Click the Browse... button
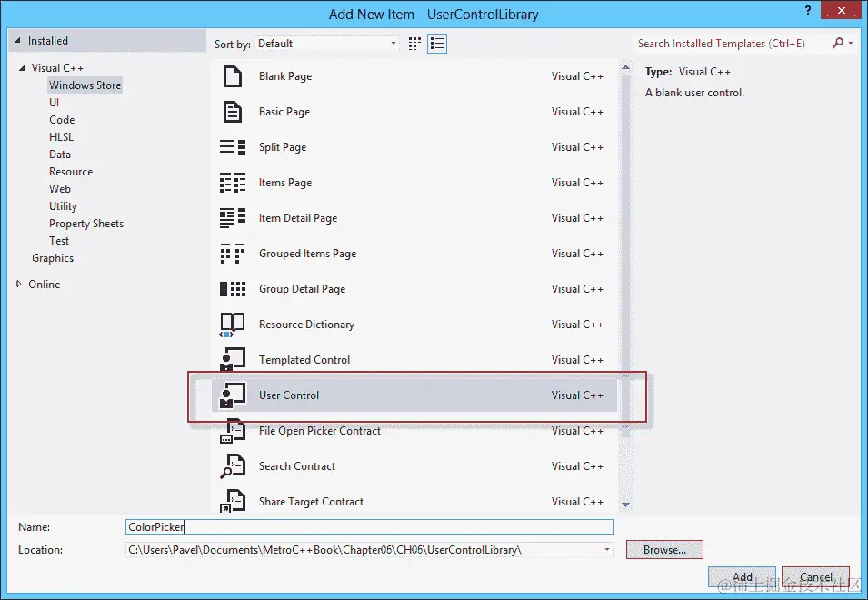 tap(664, 550)
